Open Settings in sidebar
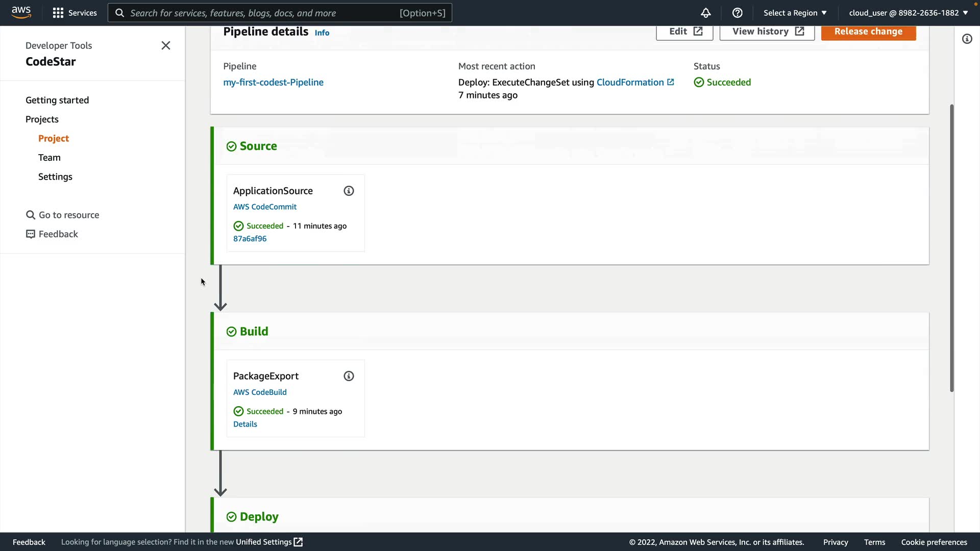The height and width of the screenshot is (551, 980). [55, 177]
